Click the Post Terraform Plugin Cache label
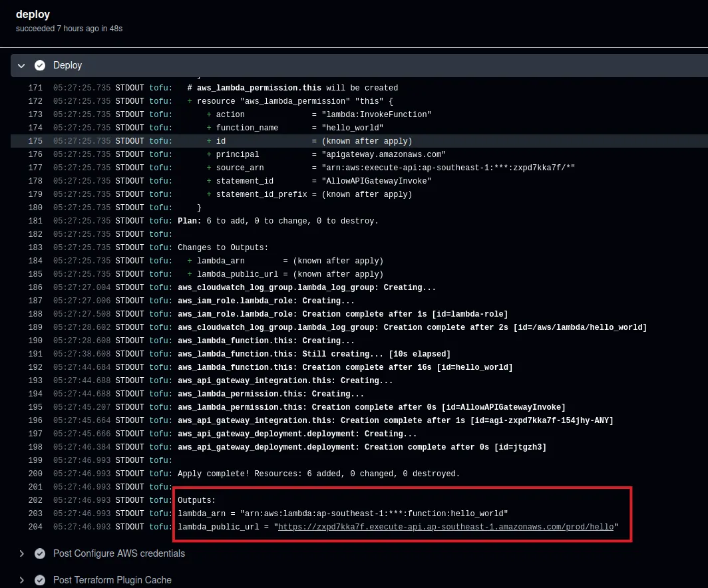Image resolution: width=708 pixels, height=588 pixels. click(112, 580)
